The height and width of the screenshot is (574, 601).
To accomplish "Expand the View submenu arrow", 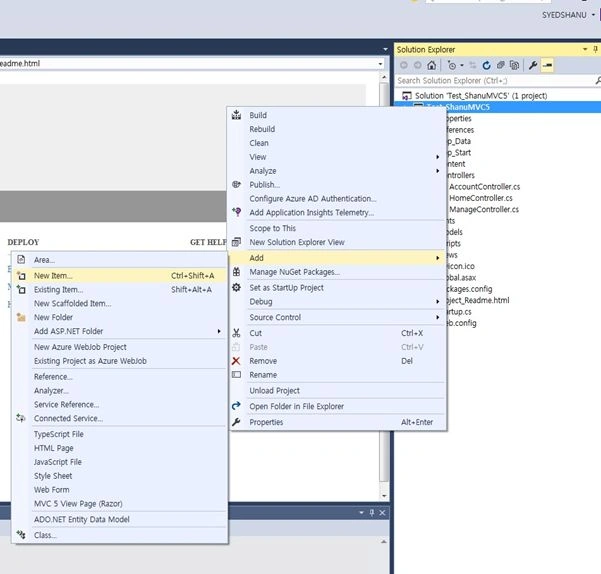I will pos(437,157).
